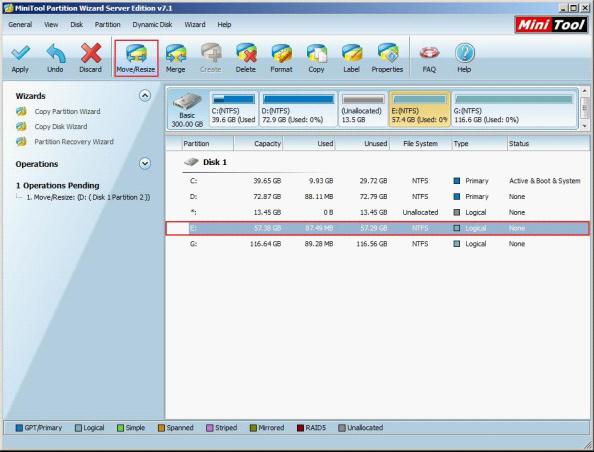Viewport: 594px width, 452px height.
Task: Open the FAQ lifebuoy icon
Action: pos(429,53)
